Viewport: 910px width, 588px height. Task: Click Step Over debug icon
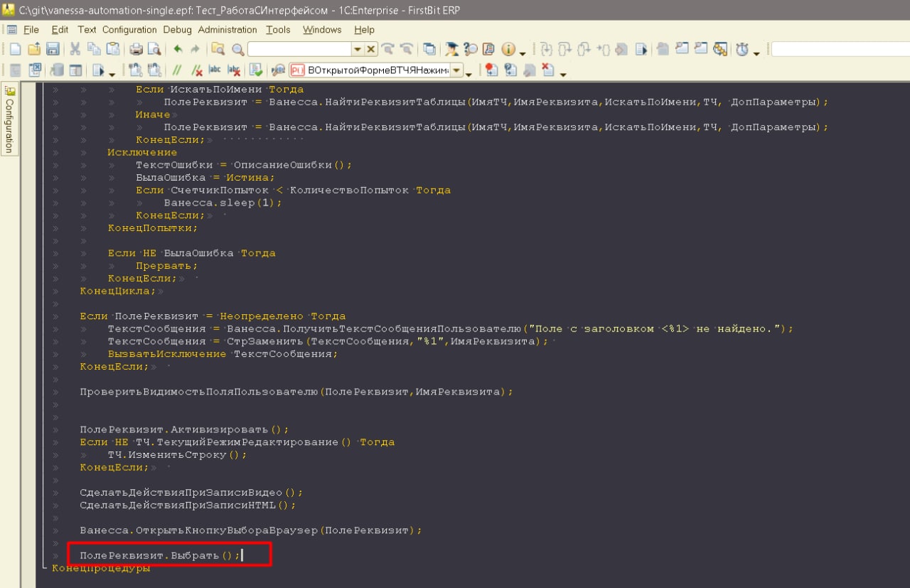(564, 49)
